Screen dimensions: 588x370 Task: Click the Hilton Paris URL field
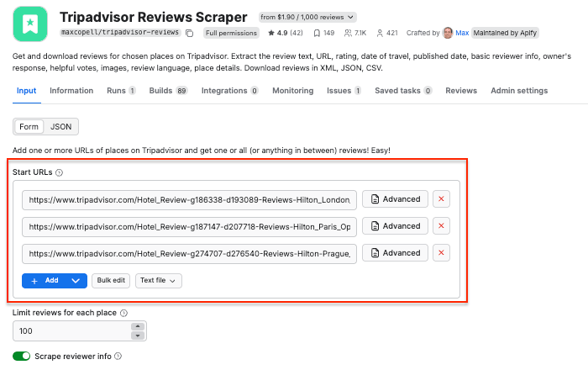click(189, 227)
